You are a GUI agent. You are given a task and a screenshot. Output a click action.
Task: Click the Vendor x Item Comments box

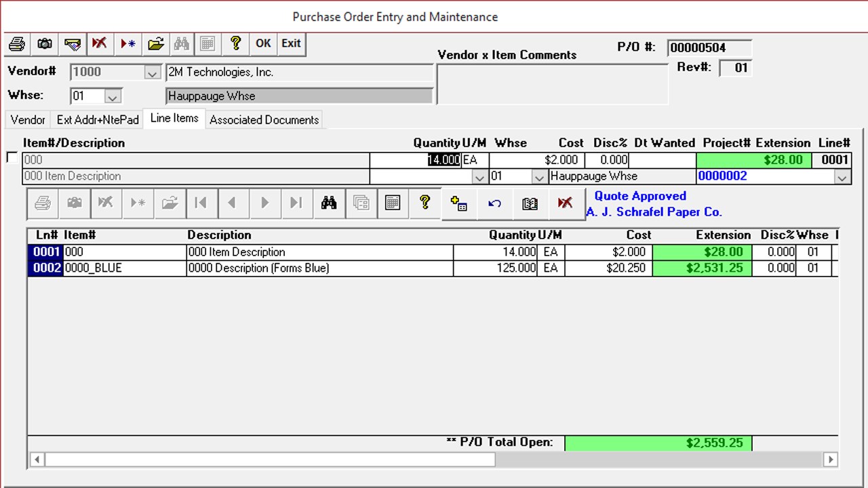[552, 84]
